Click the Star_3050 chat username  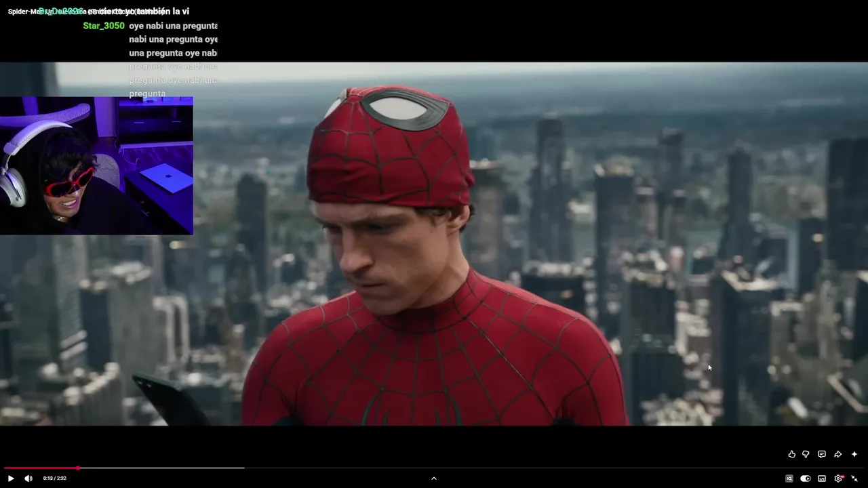[104, 26]
